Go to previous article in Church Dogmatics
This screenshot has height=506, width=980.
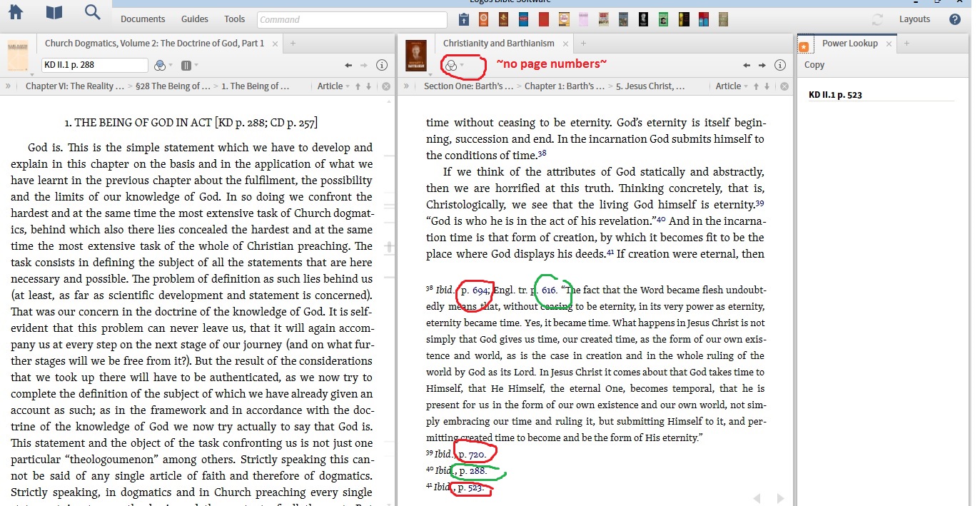[x=358, y=86]
